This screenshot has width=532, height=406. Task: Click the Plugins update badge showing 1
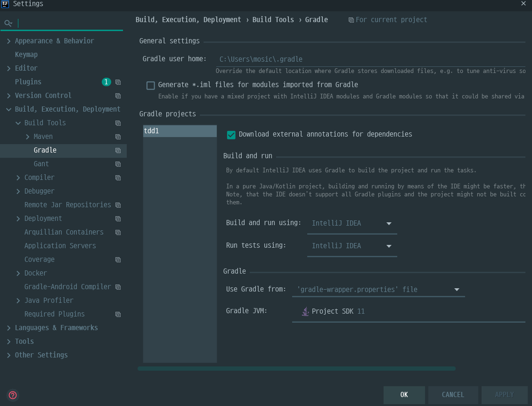tap(106, 82)
